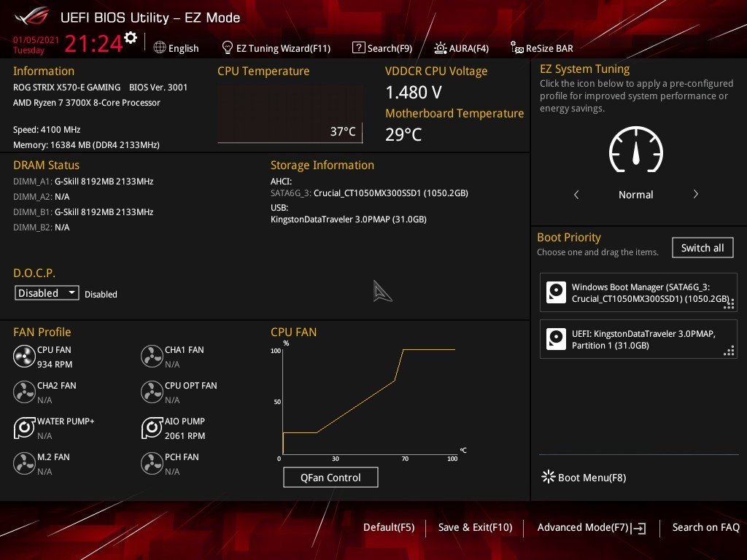Launch EZ Tuning Wizard lightbulb icon
Image resolution: width=747 pixels, height=560 pixels.
pyautogui.click(x=228, y=47)
